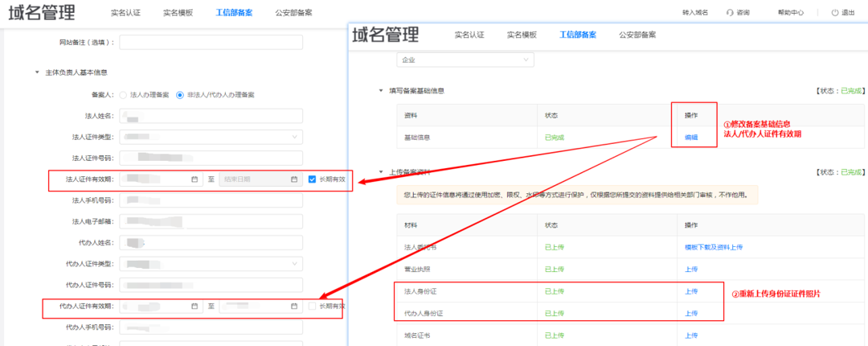868x346 pixels.
Task: Click 编辑 link for 基础信息
Action: tap(691, 138)
